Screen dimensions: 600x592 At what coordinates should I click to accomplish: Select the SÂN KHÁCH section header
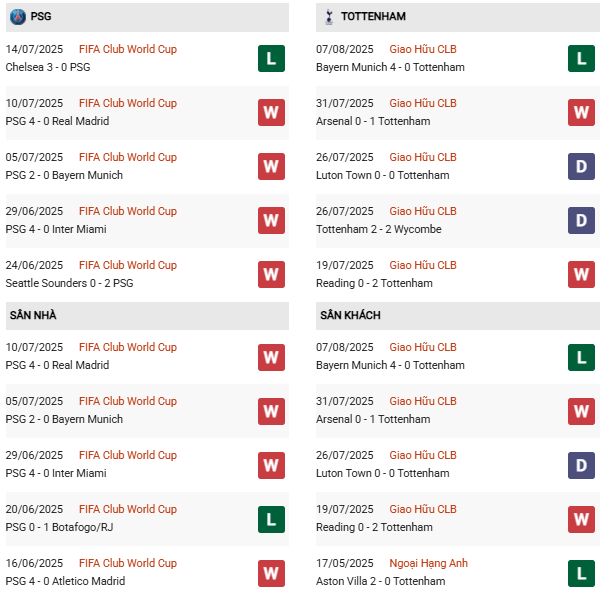coord(350,315)
